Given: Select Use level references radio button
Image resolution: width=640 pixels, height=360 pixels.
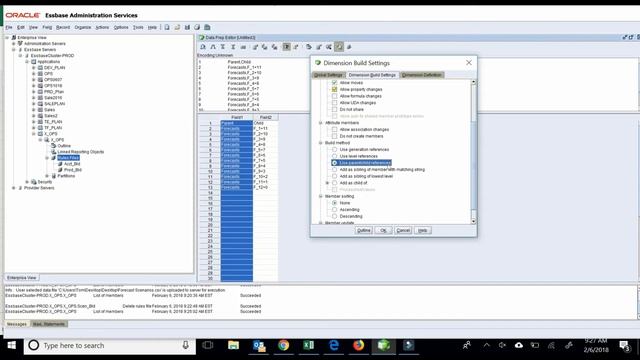Looking at the screenshot, I should click(x=334, y=156).
